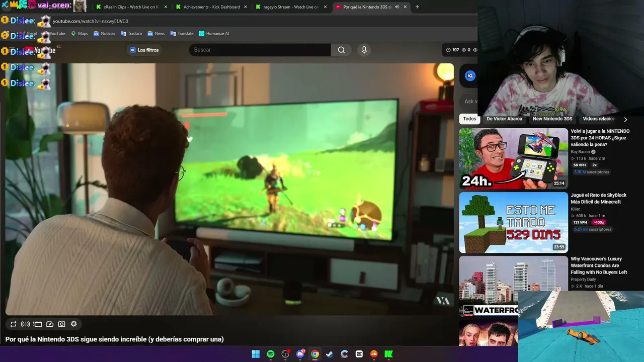
Task: Select the New Nintendo 3DS chip
Action: 552,119
